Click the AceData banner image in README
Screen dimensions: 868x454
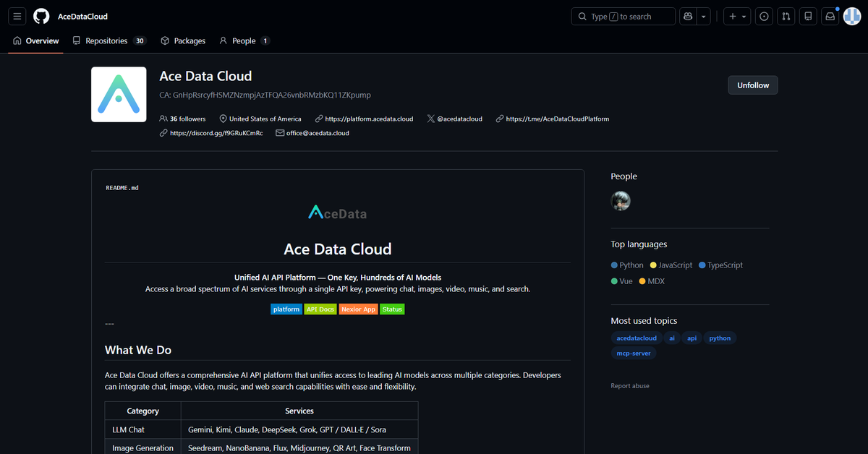(x=337, y=213)
